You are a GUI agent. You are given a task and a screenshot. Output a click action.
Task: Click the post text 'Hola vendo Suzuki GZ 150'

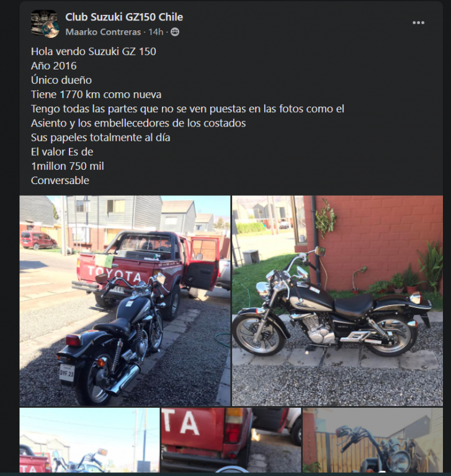coord(93,51)
